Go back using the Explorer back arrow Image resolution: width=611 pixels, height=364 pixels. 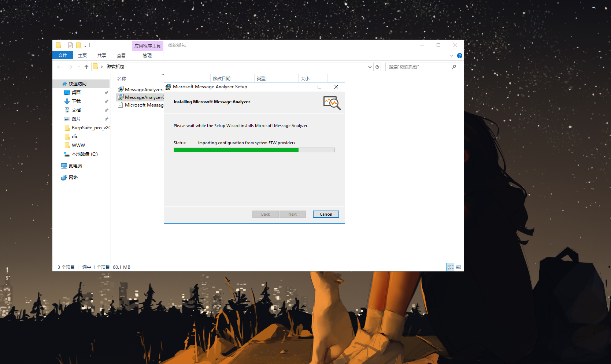[59, 67]
